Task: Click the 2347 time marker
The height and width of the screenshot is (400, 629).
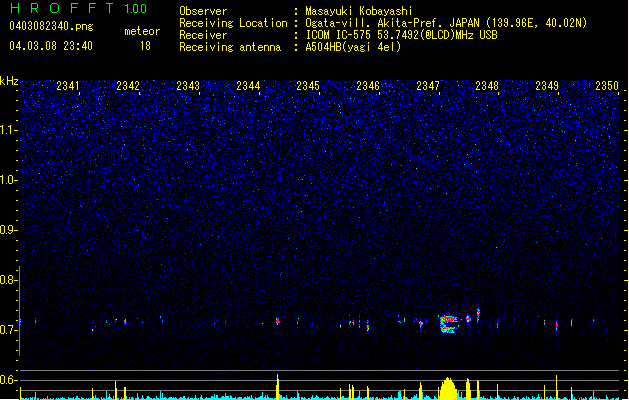Action: 428,86
